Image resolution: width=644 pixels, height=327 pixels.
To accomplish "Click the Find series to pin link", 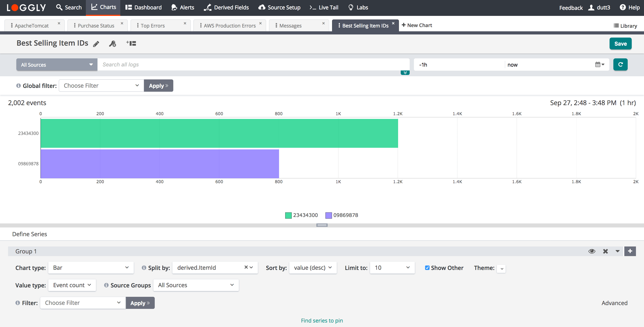I will click(x=322, y=321).
